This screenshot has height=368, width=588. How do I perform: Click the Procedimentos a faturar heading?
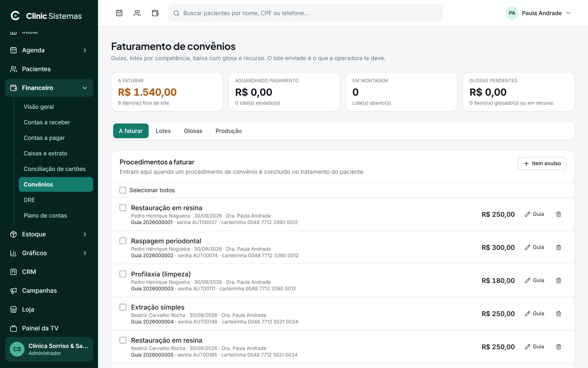157,162
